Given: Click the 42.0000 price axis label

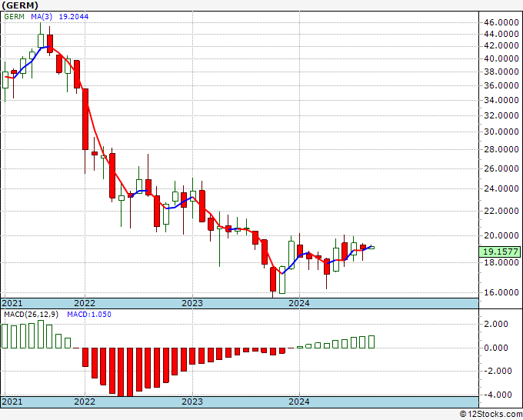Looking at the screenshot, I should click(501, 45).
